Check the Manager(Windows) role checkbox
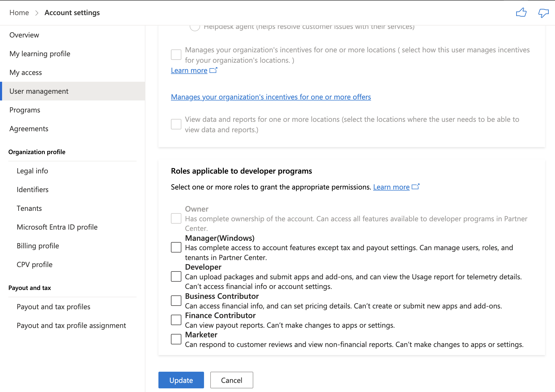 (176, 247)
